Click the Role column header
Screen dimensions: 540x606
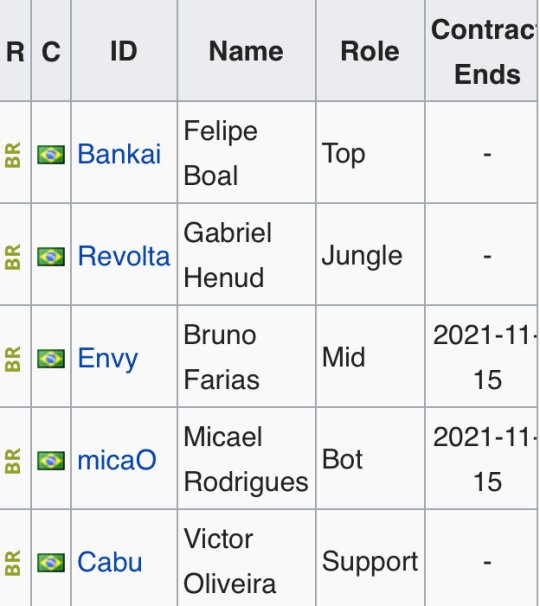tap(370, 51)
